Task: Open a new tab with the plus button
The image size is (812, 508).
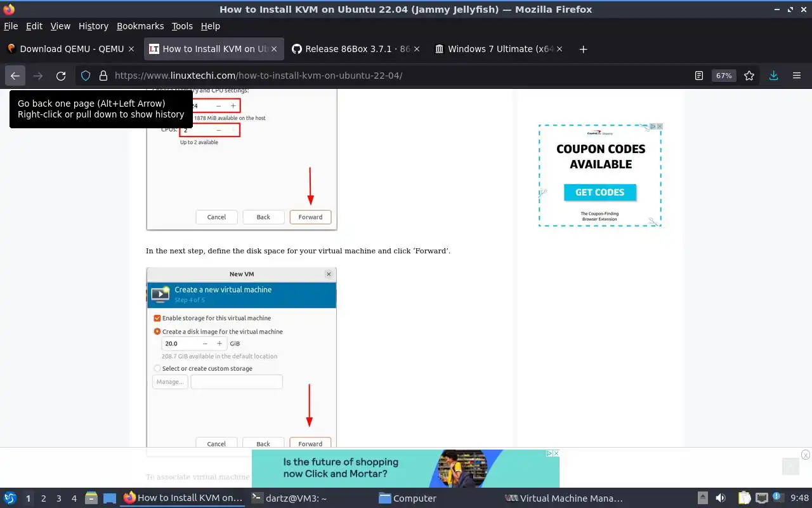Action: tap(583, 49)
